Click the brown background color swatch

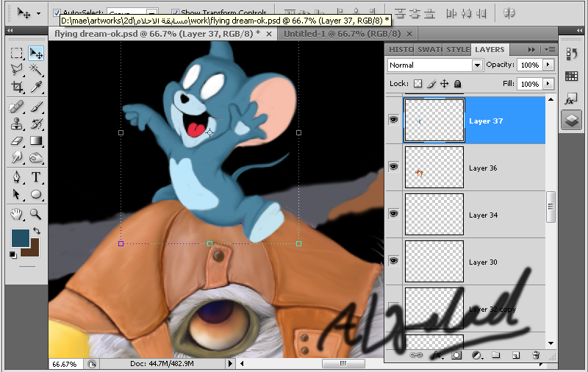(x=33, y=251)
